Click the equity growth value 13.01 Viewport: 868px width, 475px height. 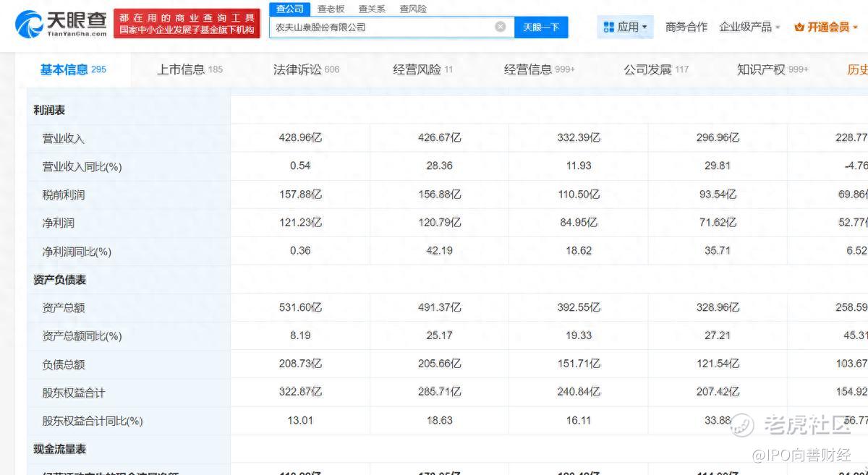(300, 420)
